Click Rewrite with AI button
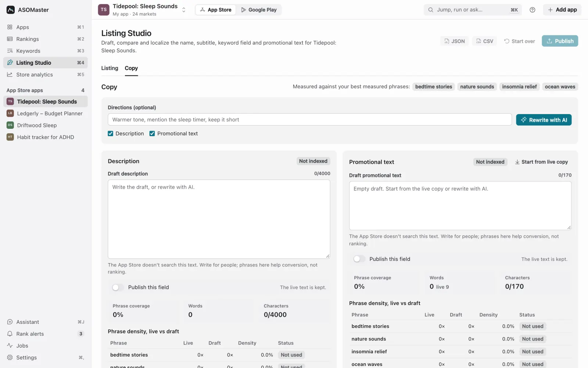The image size is (588, 368). pyautogui.click(x=544, y=120)
